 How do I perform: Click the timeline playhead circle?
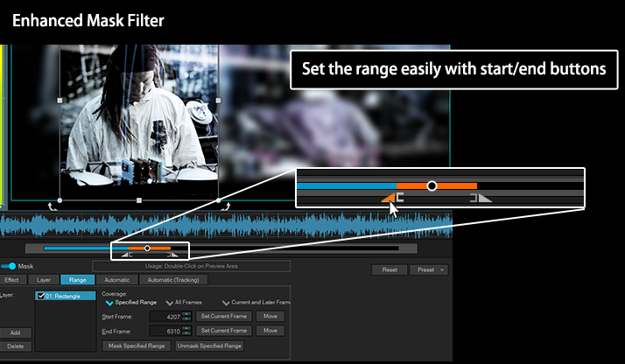(147, 248)
